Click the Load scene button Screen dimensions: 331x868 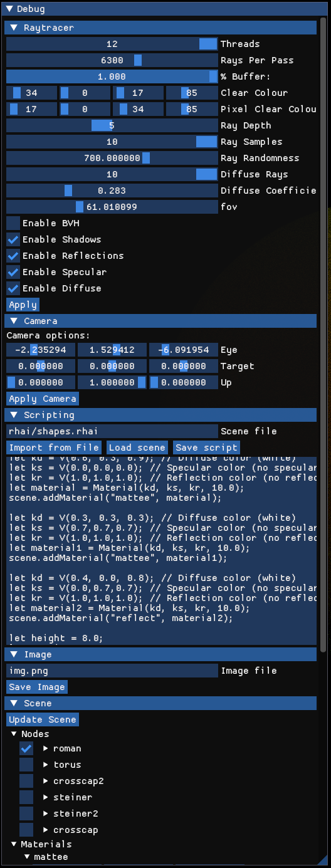pos(137,447)
